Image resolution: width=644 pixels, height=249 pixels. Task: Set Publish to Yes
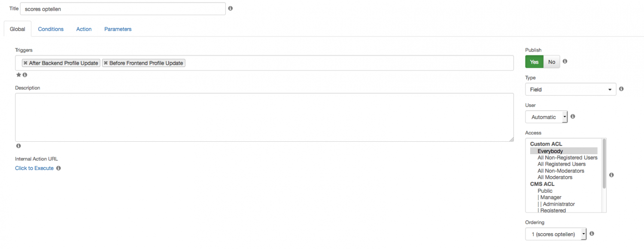534,62
